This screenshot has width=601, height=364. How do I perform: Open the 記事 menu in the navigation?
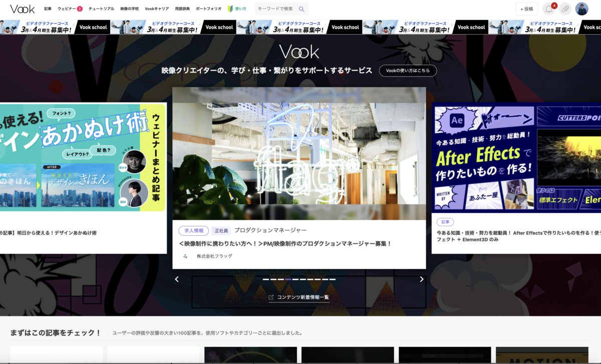tap(48, 9)
